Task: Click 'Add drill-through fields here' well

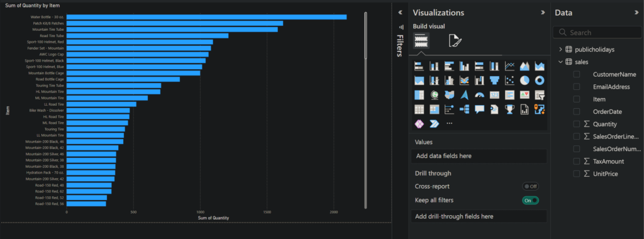Action: (479, 216)
